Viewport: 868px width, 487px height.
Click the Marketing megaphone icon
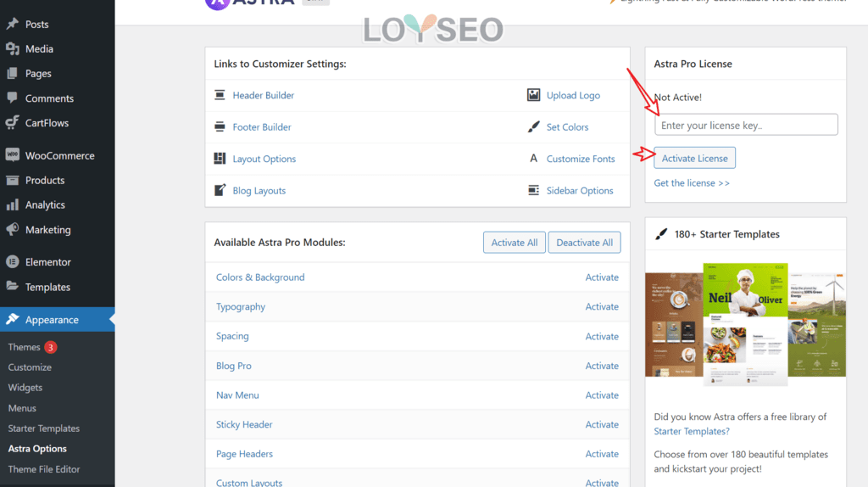pos(12,229)
